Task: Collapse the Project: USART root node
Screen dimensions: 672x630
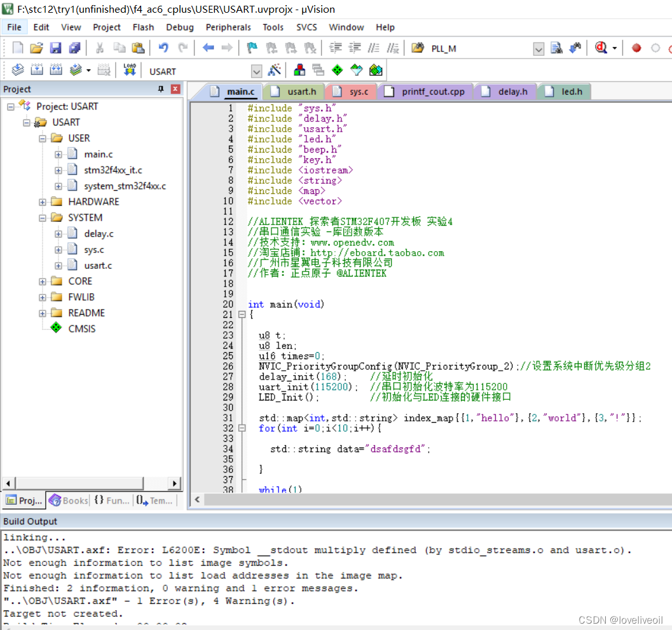Action: tap(11, 107)
